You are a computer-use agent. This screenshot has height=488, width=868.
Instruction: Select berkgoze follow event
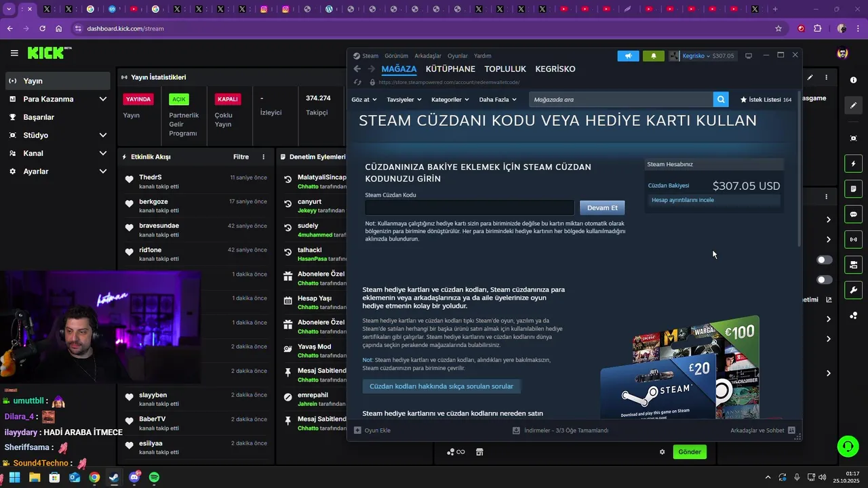point(196,206)
